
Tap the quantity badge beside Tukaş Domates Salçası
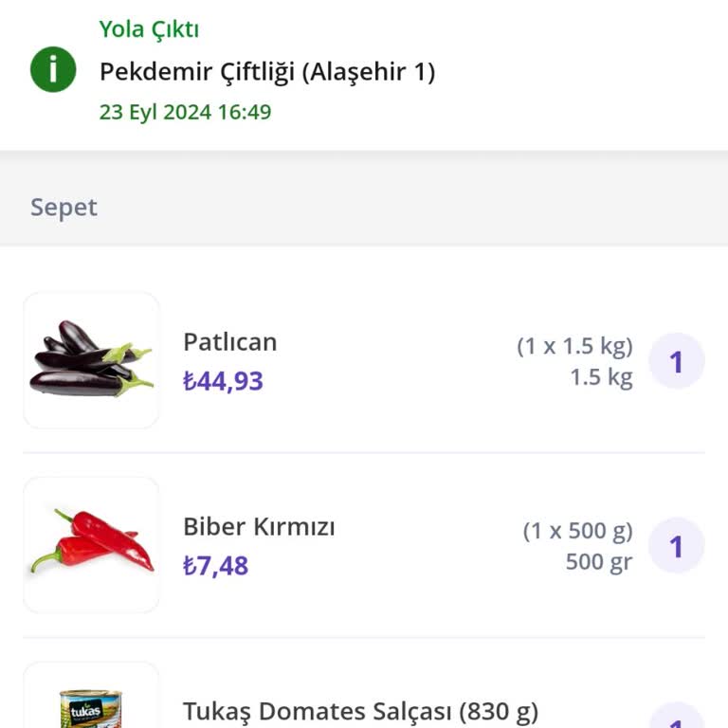click(x=677, y=716)
